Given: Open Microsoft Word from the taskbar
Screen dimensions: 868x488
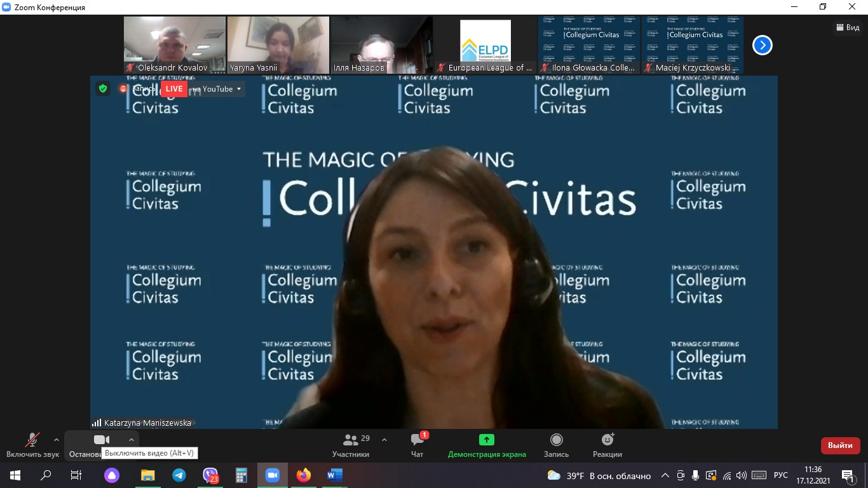Looking at the screenshot, I should pyautogui.click(x=335, y=475).
